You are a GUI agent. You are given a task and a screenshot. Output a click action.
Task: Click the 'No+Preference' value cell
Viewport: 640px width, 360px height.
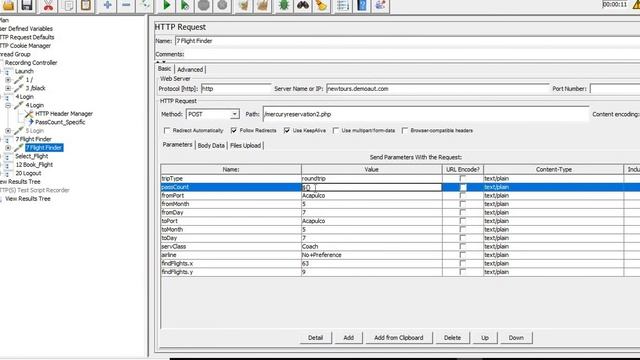click(x=371, y=255)
